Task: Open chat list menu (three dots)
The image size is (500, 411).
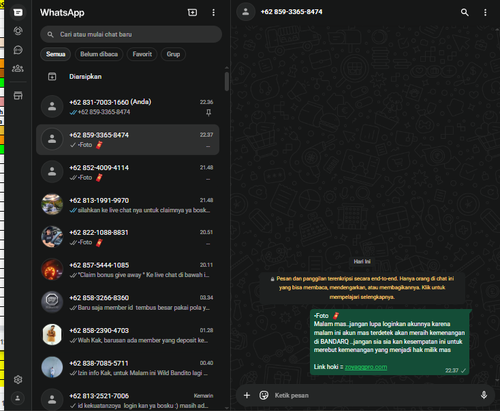Action: click(x=213, y=13)
